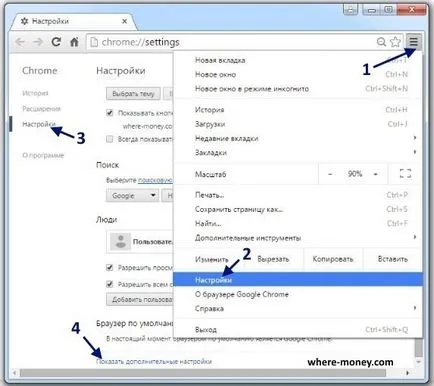434x386 pixels.
Task: Open История from the Chrome menu
Action: pyautogui.click(x=297, y=110)
